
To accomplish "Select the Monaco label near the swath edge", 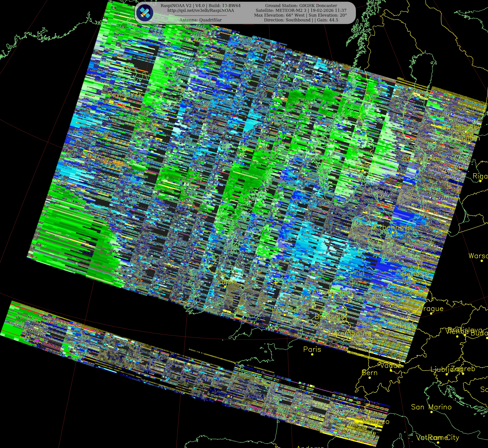I will click(376, 422).
